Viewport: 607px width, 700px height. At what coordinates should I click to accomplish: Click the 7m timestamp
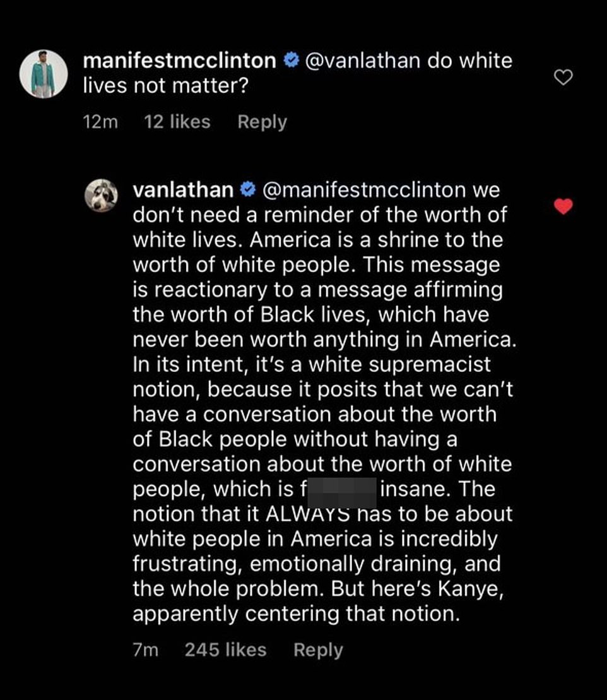tap(146, 650)
